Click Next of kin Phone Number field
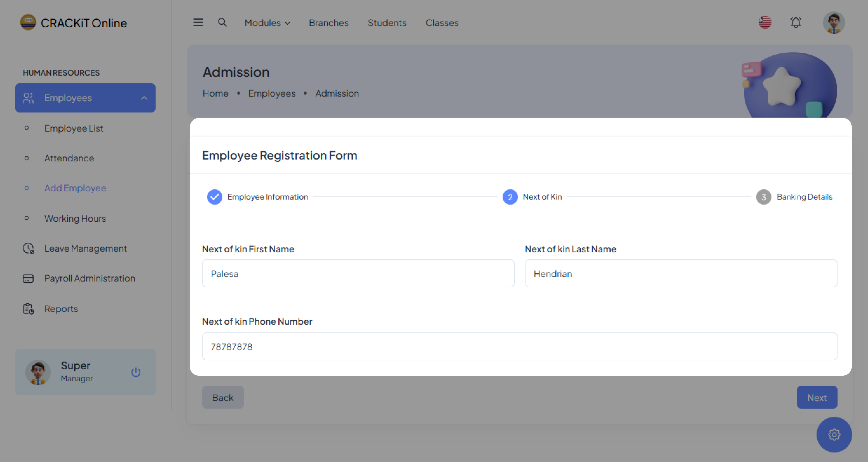 coord(519,346)
